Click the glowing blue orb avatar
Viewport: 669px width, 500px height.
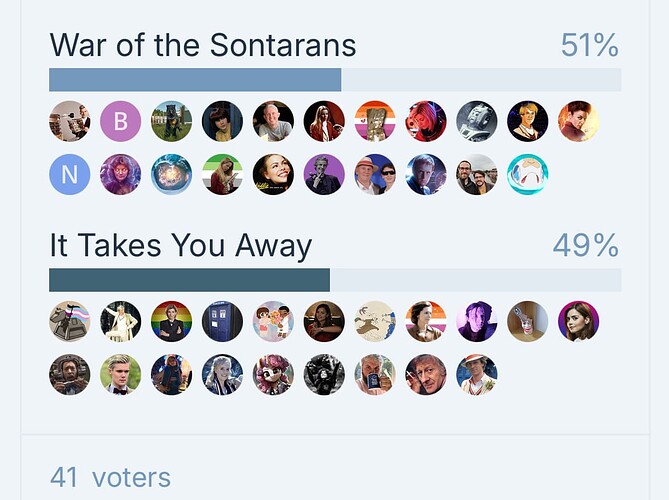coord(172,174)
